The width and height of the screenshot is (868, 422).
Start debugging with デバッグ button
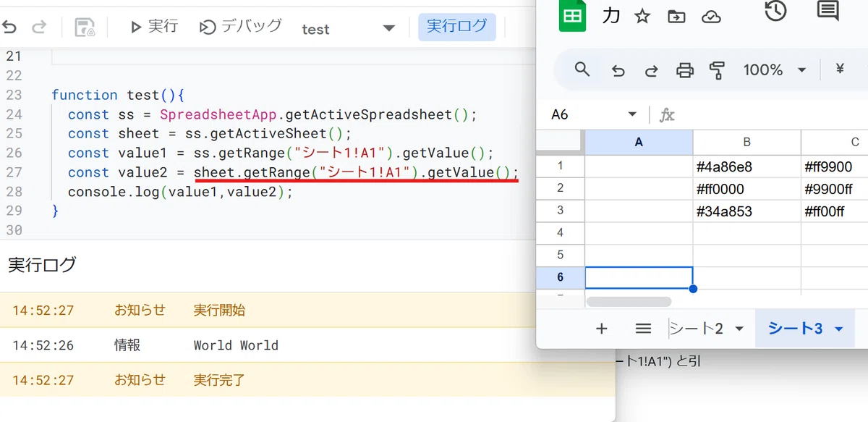[x=240, y=27]
